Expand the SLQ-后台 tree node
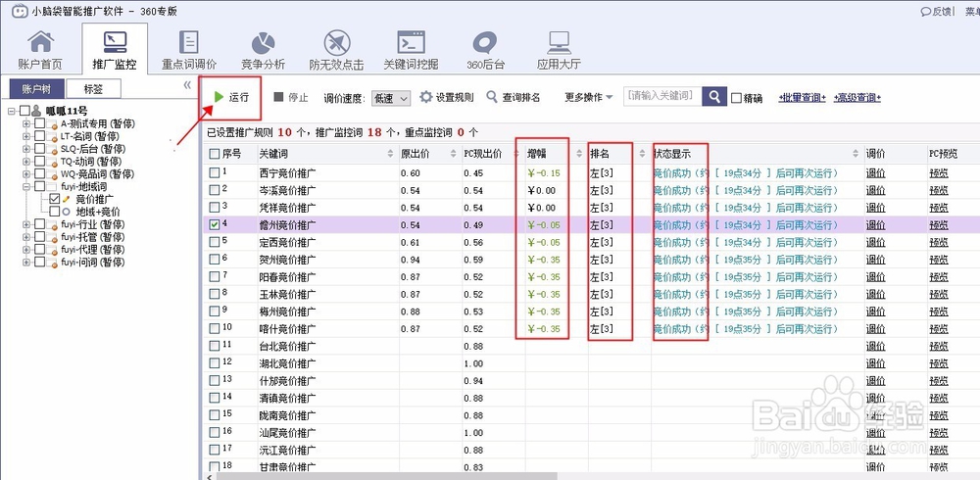 26,149
